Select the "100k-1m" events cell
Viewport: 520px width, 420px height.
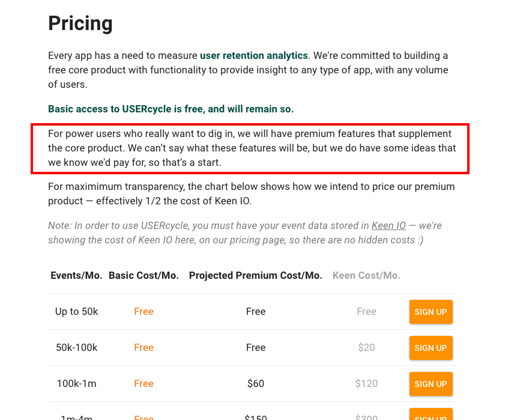point(76,383)
